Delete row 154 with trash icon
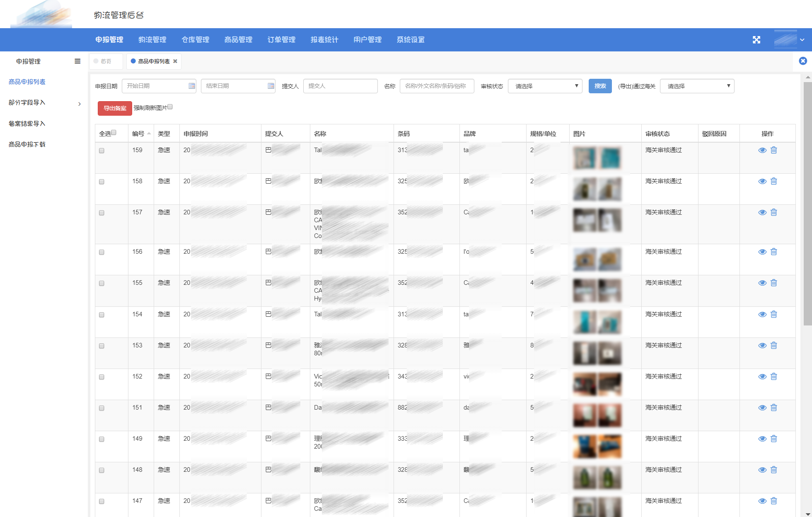812x517 pixels. click(773, 314)
